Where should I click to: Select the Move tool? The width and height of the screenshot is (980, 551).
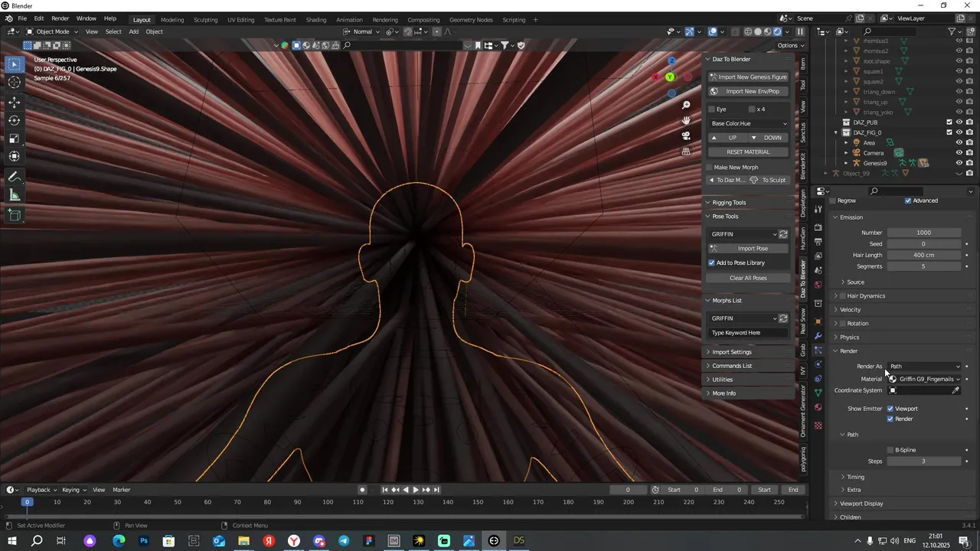click(15, 103)
